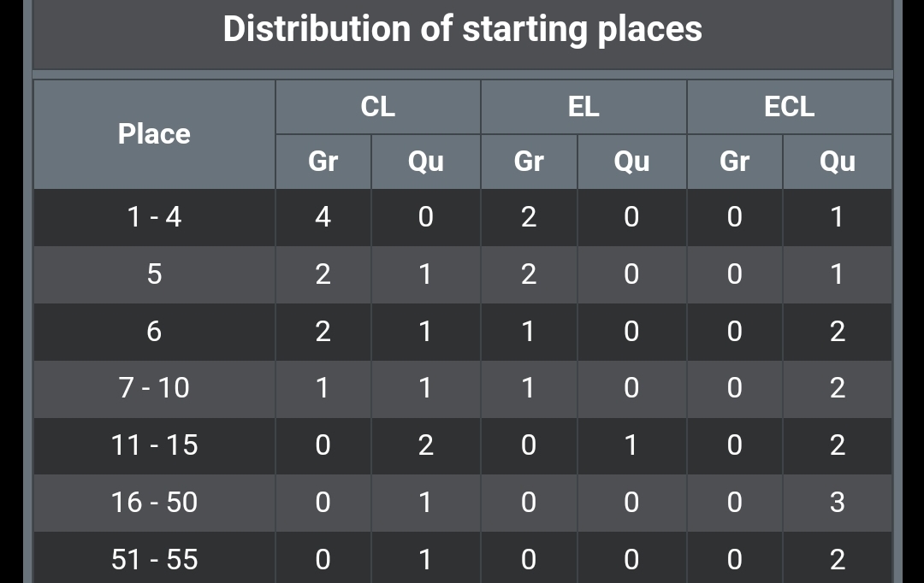Click the 'Distribution of starting places' title
Viewport: 924px width, 583px height.
pyautogui.click(x=463, y=29)
